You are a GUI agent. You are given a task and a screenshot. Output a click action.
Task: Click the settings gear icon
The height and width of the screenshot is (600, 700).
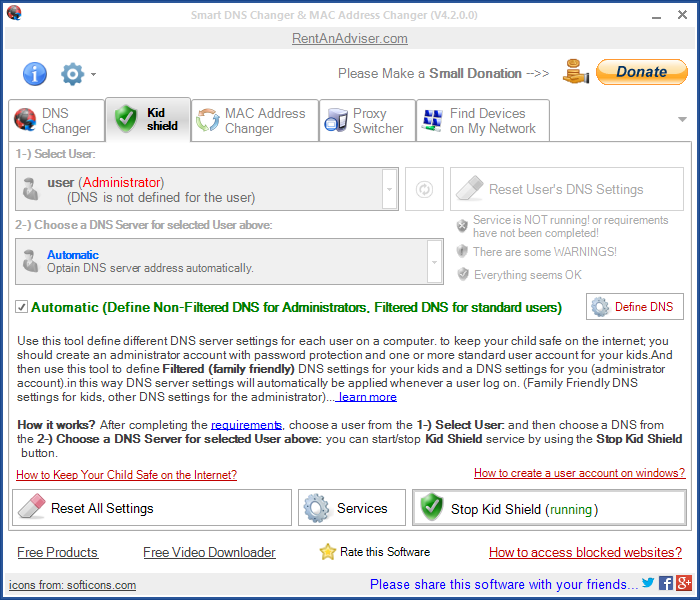tap(72, 74)
